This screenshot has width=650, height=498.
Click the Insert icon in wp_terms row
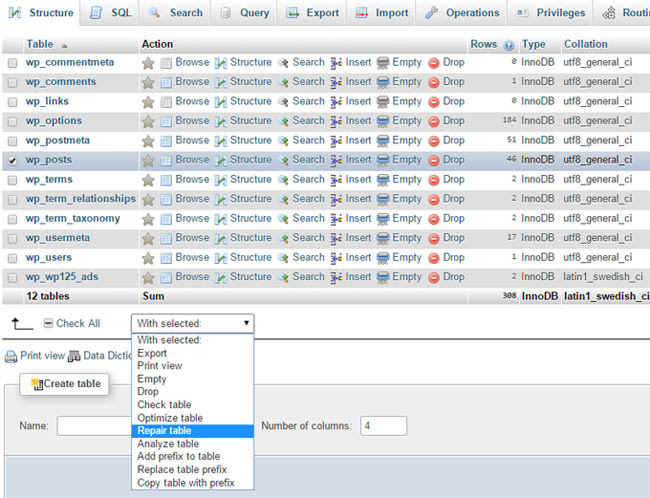click(x=336, y=180)
